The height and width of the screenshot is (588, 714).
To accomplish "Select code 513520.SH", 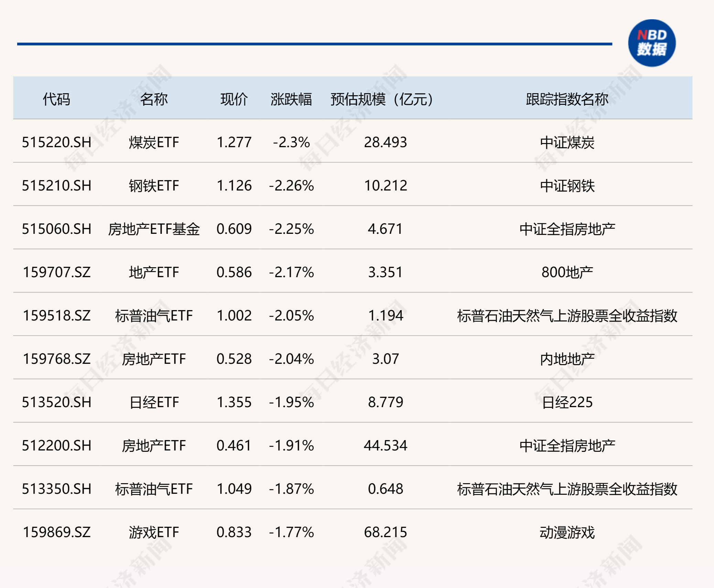I will click(57, 402).
